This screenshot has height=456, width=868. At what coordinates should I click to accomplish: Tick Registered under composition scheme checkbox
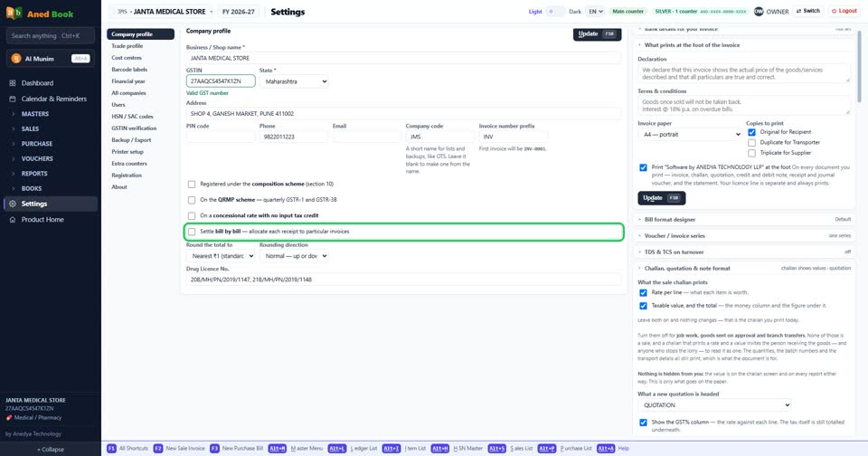pyautogui.click(x=192, y=184)
